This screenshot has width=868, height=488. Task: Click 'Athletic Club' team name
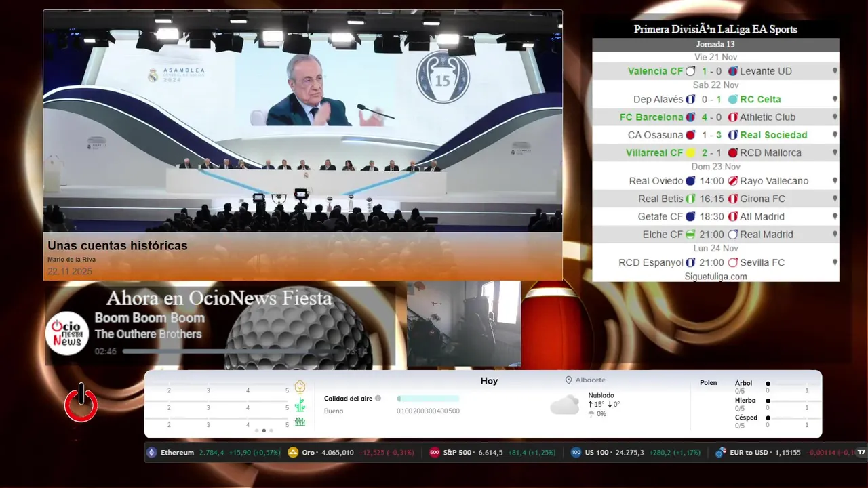768,117
